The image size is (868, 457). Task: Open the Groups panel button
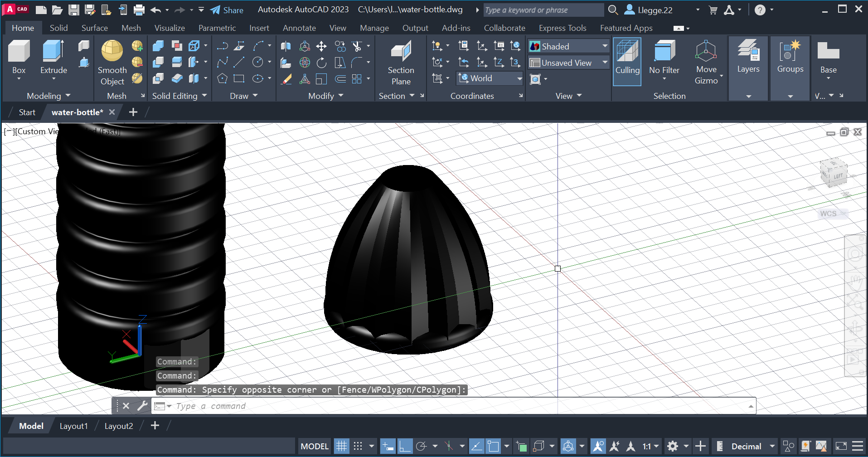(790, 68)
